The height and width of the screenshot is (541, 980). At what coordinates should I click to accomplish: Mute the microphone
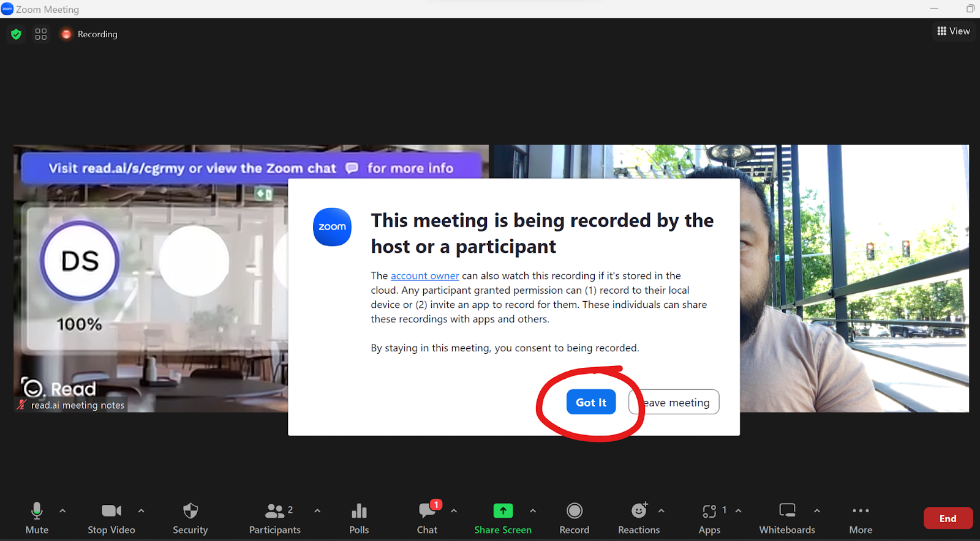pyautogui.click(x=37, y=518)
